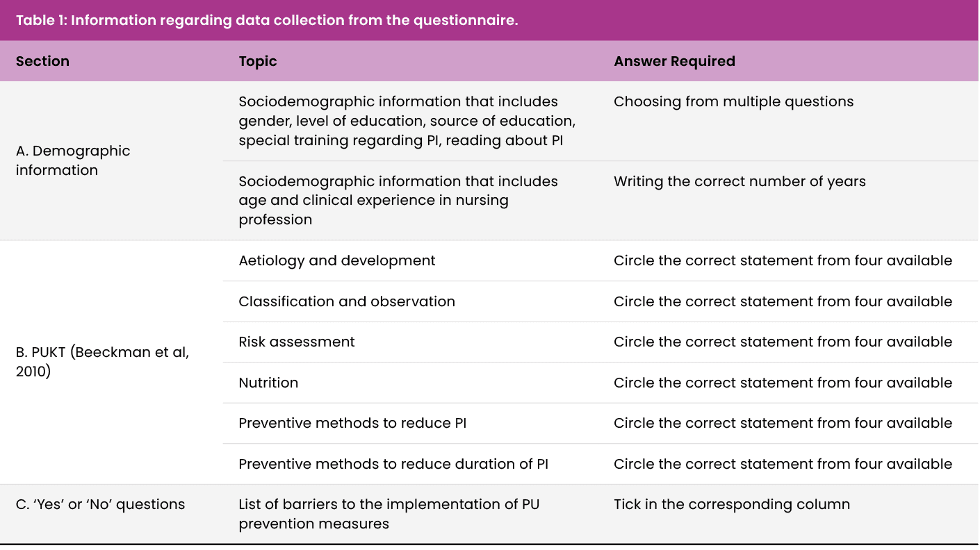Click the Table 1 title caption
Image resolution: width=980 pixels, height=550 pixels.
[267, 20]
